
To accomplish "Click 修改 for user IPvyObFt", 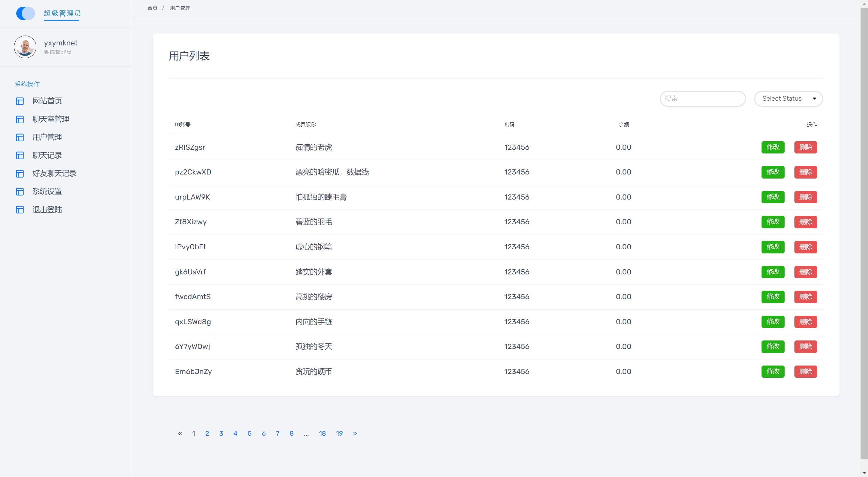I will click(x=773, y=247).
